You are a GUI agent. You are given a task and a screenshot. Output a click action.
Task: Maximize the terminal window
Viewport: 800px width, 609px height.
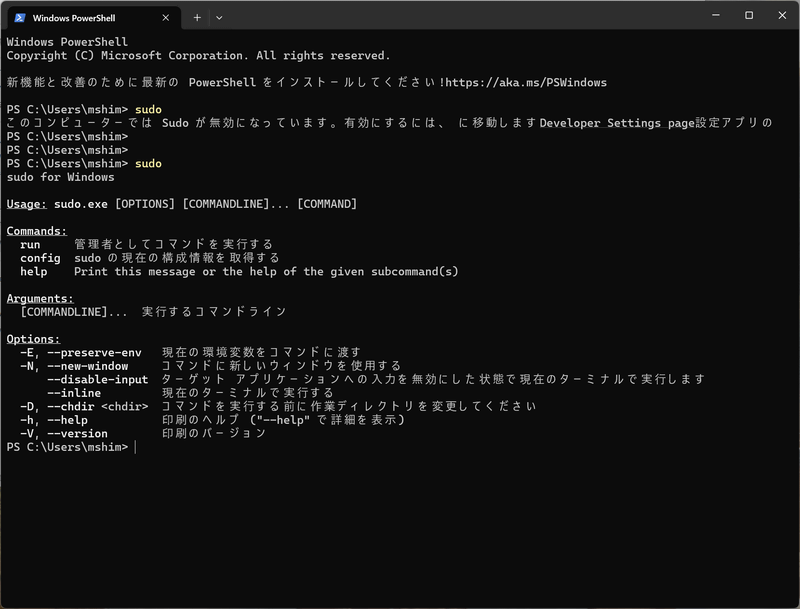click(749, 16)
